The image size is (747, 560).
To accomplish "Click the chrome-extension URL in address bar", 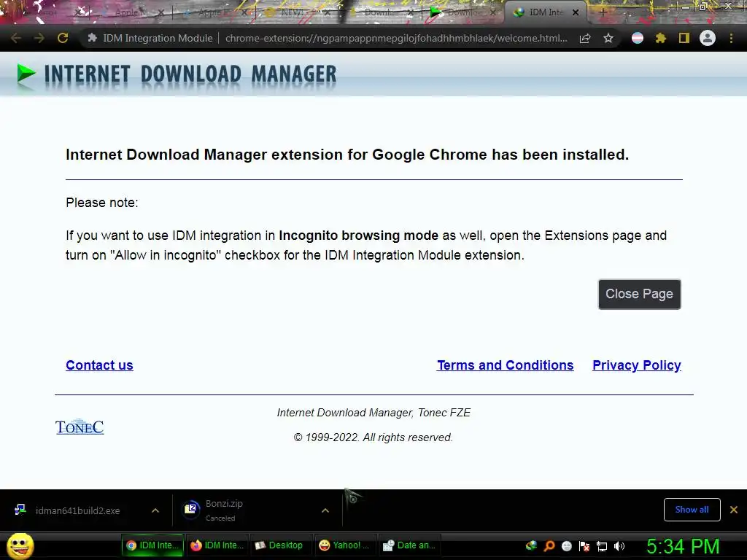I will pos(396,38).
